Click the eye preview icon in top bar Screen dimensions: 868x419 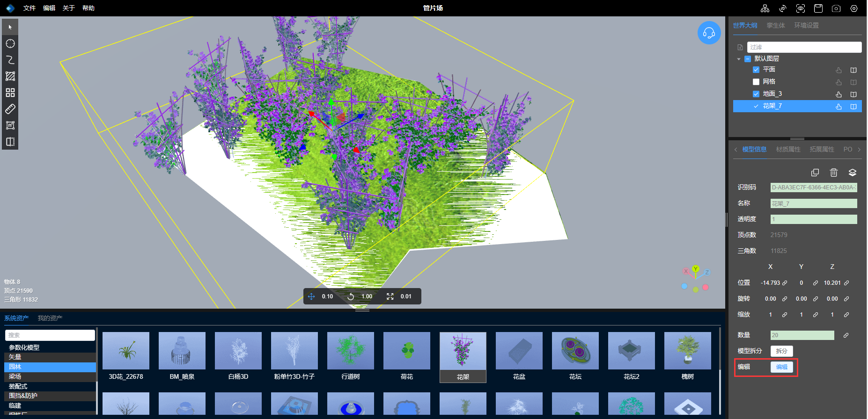click(801, 8)
